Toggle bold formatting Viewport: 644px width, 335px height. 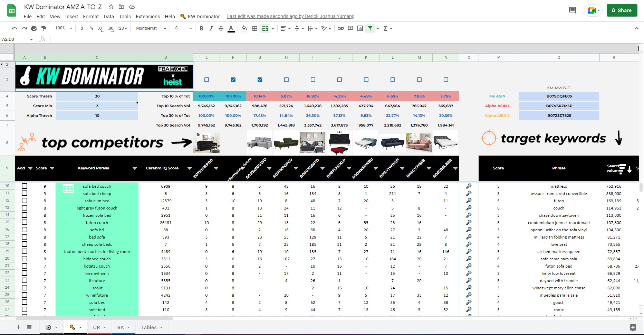point(201,28)
